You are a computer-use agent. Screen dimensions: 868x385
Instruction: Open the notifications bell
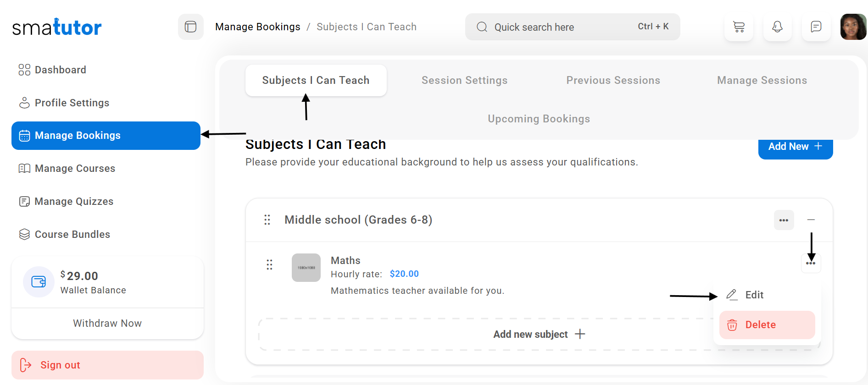777,27
